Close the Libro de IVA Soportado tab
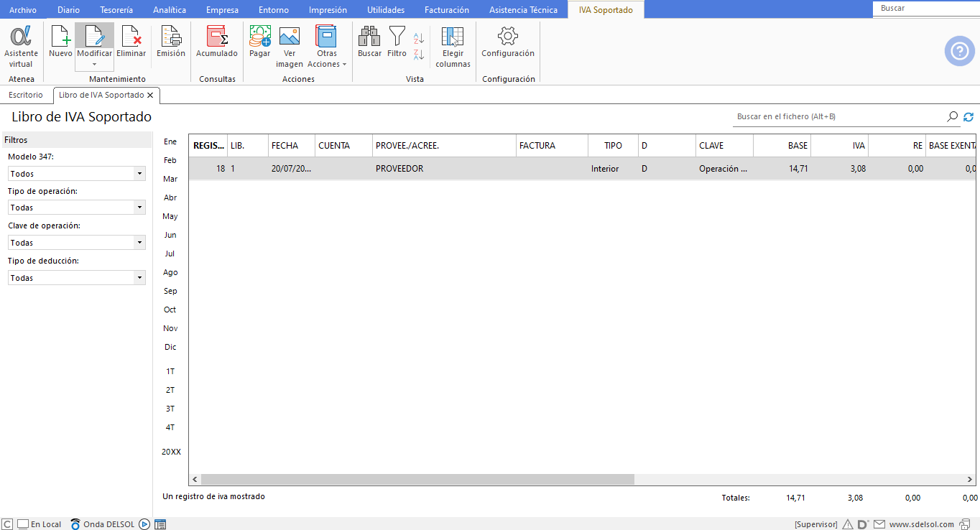Screen dimensions: 980x530 pos(150,95)
